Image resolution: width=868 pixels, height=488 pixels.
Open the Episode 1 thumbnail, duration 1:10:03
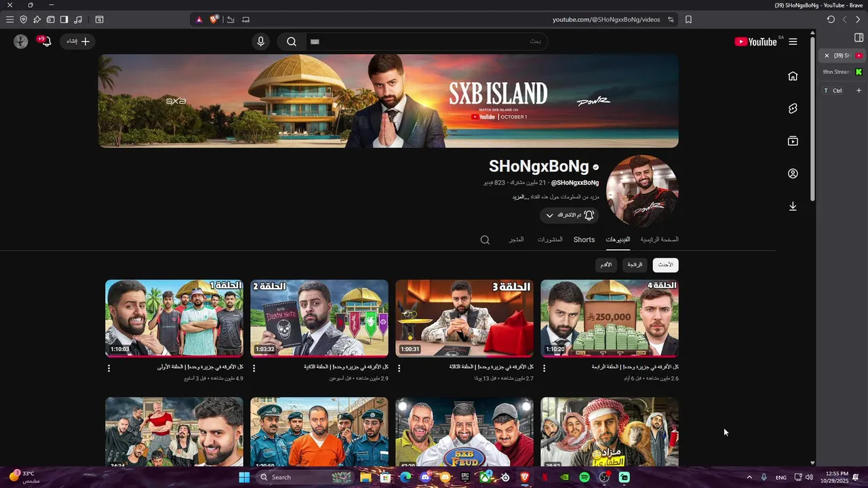pyautogui.click(x=174, y=319)
